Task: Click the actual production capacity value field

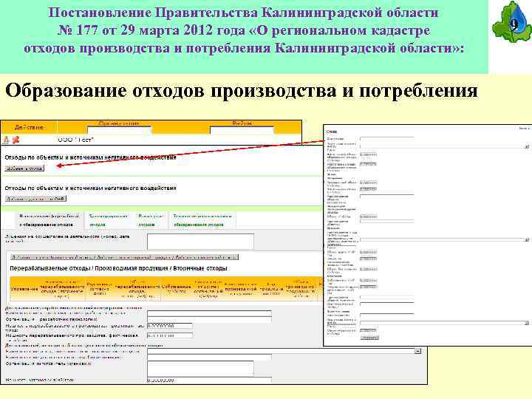Action: [170, 335]
